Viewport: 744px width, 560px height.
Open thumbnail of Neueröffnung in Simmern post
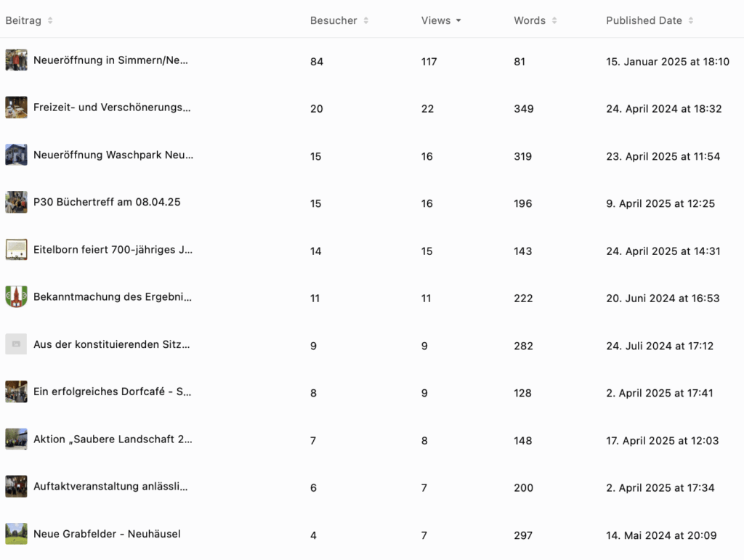click(16, 60)
